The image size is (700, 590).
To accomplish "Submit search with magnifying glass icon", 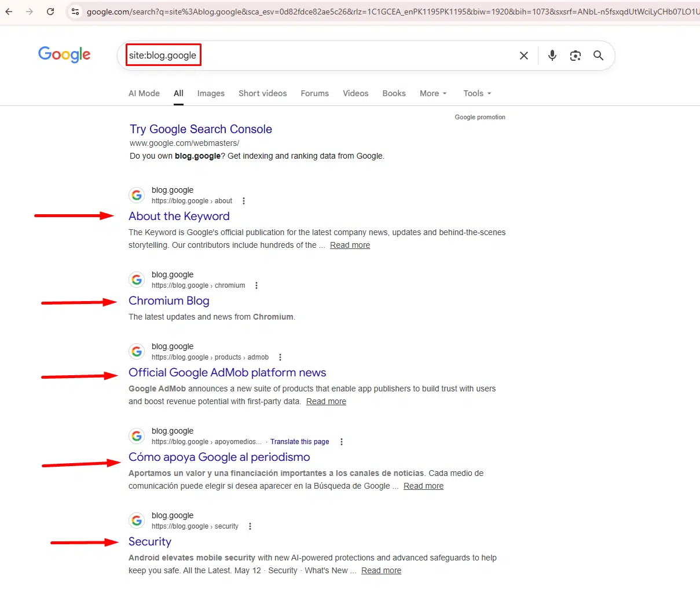I will coord(599,56).
